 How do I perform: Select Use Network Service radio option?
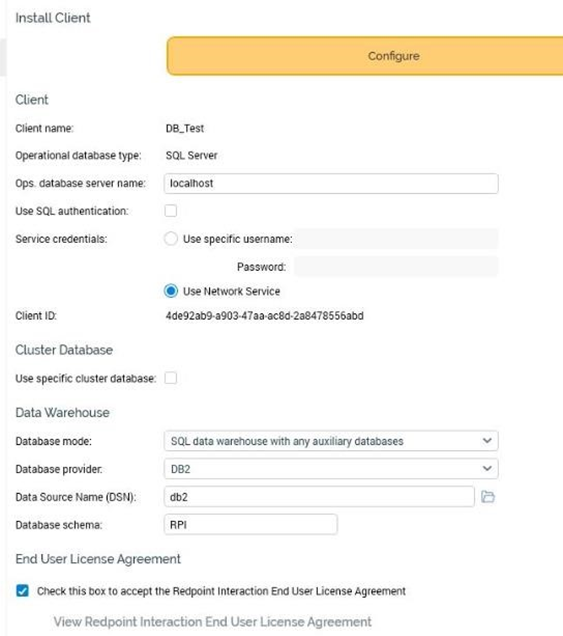point(171,291)
